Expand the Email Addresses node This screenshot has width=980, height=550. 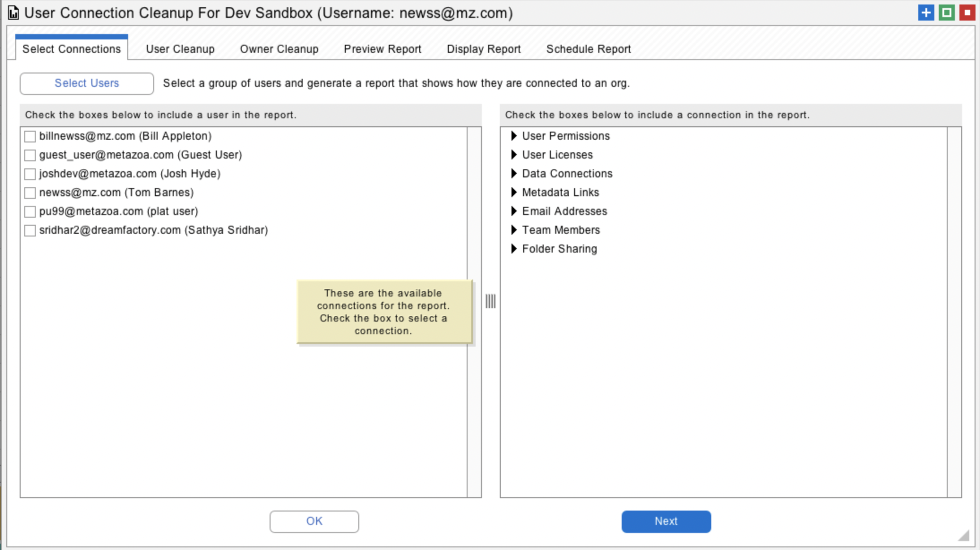click(x=514, y=211)
